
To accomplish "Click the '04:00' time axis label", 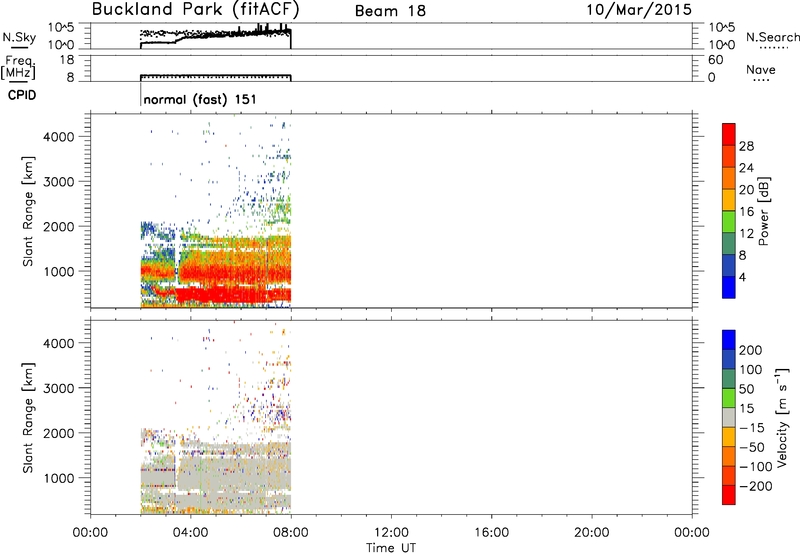I will point(190,533).
